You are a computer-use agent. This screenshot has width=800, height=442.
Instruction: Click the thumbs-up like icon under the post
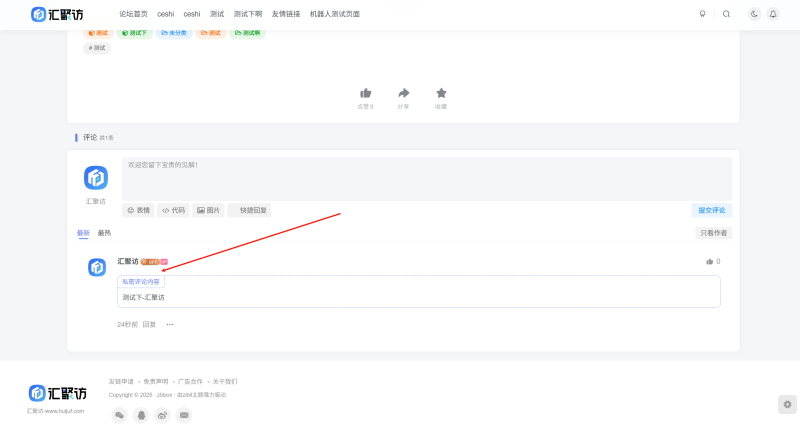(x=365, y=93)
